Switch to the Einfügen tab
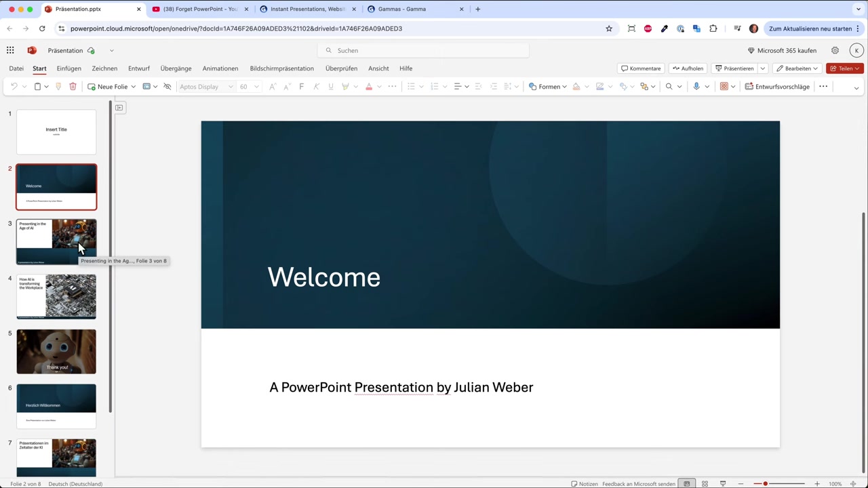The height and width of the screenshot is (488, 868). 68,68
